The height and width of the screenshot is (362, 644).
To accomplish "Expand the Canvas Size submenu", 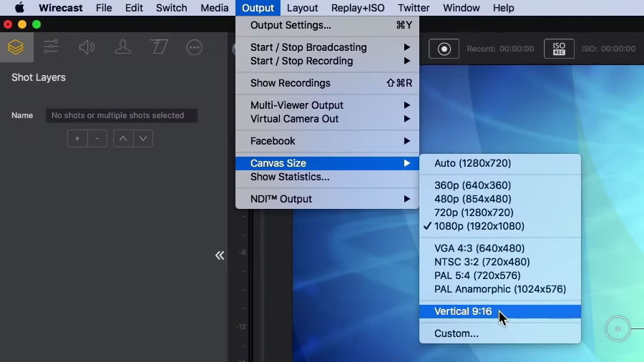I will 327,163.
